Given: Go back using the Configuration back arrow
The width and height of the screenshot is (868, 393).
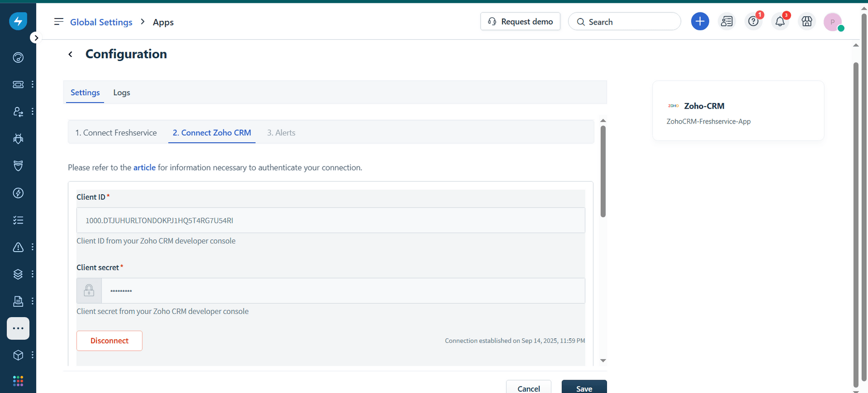Looking at the screenshot, I should tap(70, 54).
